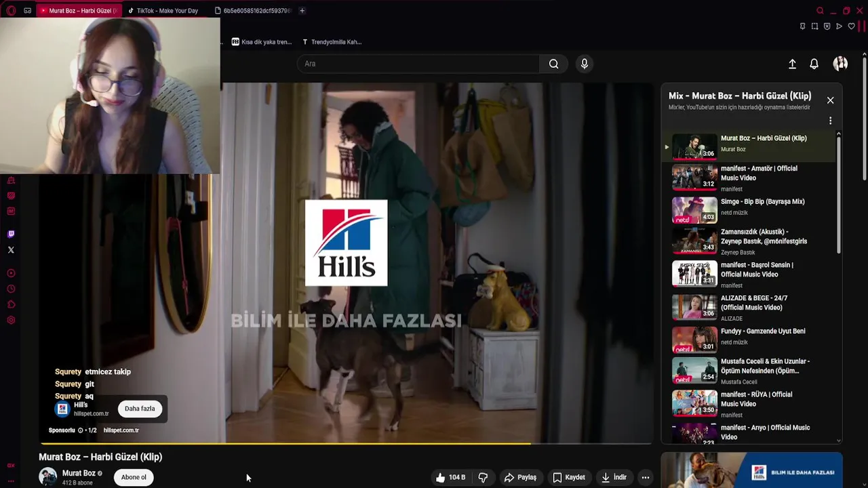
Task: Click the Mix - Murat Boz playlist title
Action: click(x=740, y=96)
